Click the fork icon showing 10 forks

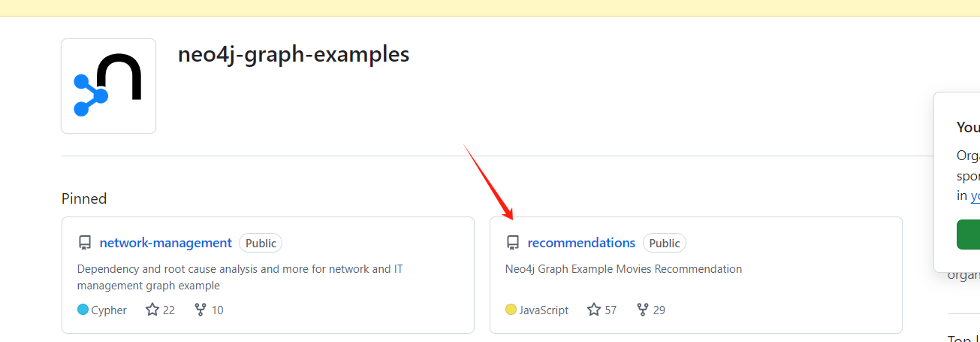point(200,310)
